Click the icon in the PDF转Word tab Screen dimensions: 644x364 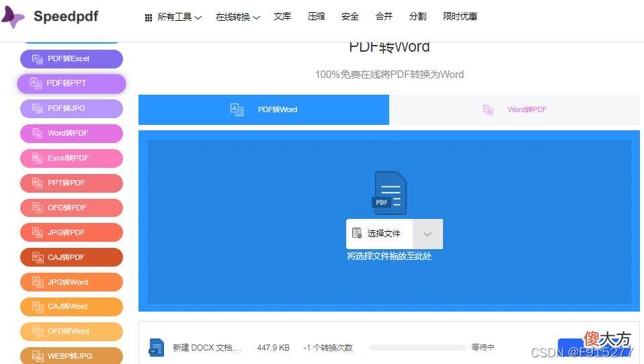point(237,109)
